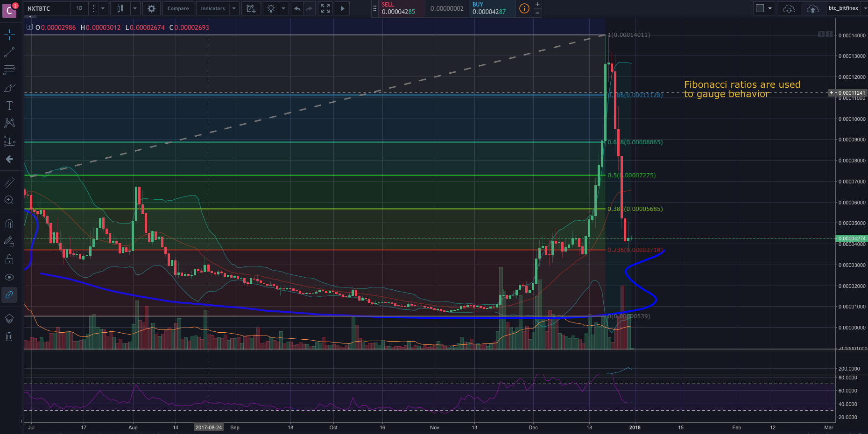Image resolution: width=868 pixels, height=434 pixels.
Task: Click the 0.236 Fibonacci level label
Action: tap(635, 250)
